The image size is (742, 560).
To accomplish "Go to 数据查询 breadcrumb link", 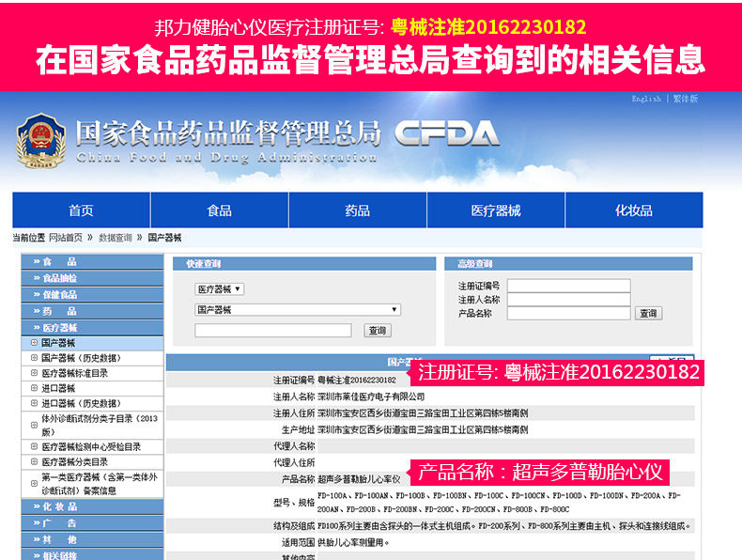I will (116, 238).
